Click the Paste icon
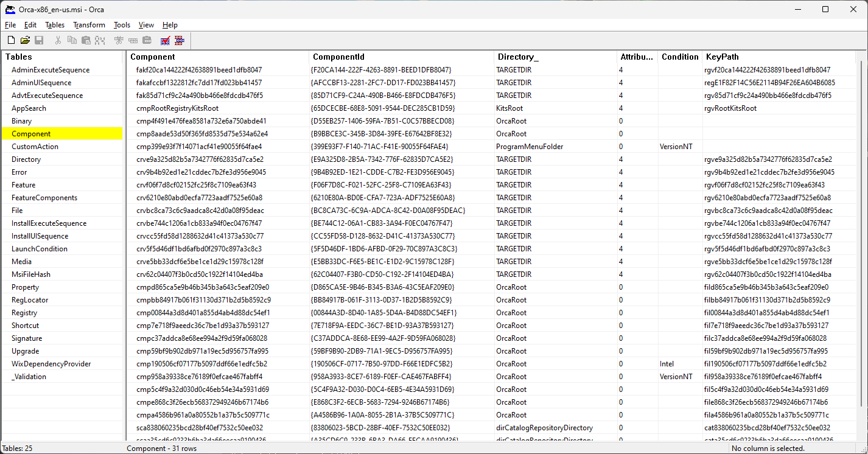 tap(85, 40)
